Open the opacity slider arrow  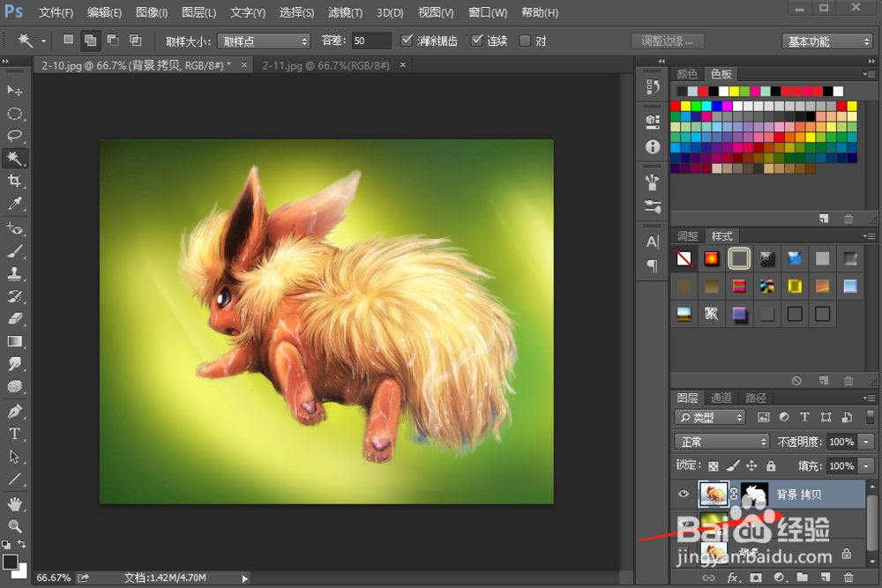(866, 442)
